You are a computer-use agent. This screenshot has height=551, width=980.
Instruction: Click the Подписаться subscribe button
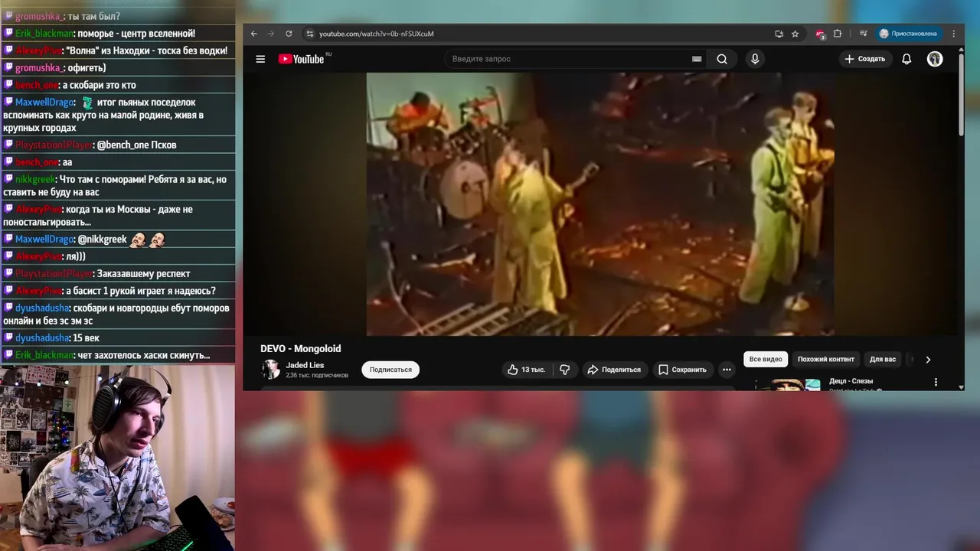390,370
